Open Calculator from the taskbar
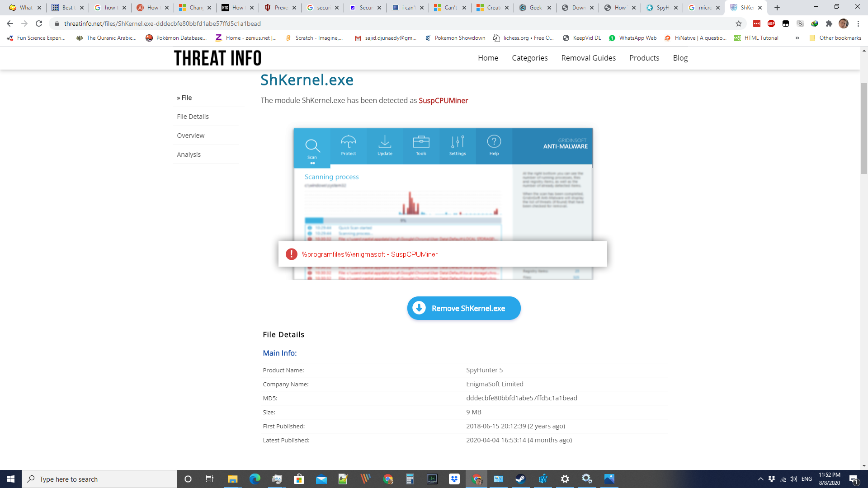Viewport: 868px width, 488px height. [x=410, y=479]
